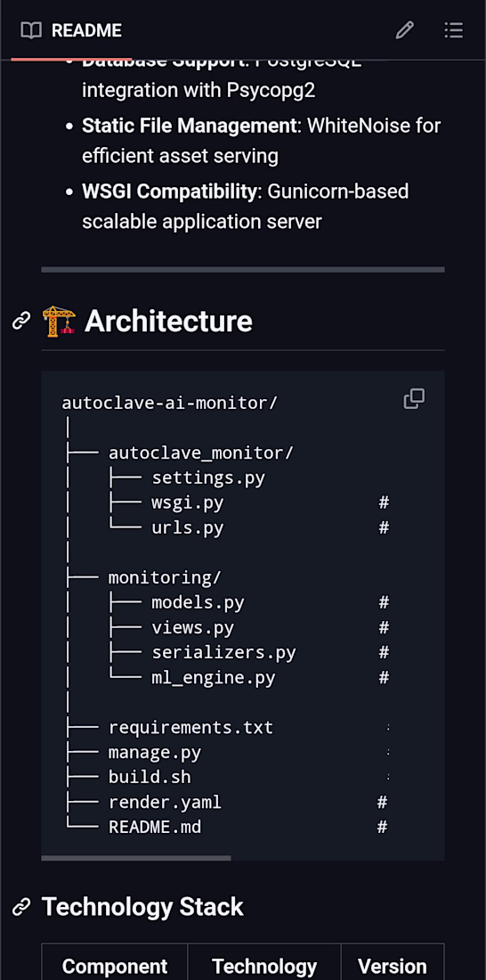Select the README tab

tap(71, 30)
